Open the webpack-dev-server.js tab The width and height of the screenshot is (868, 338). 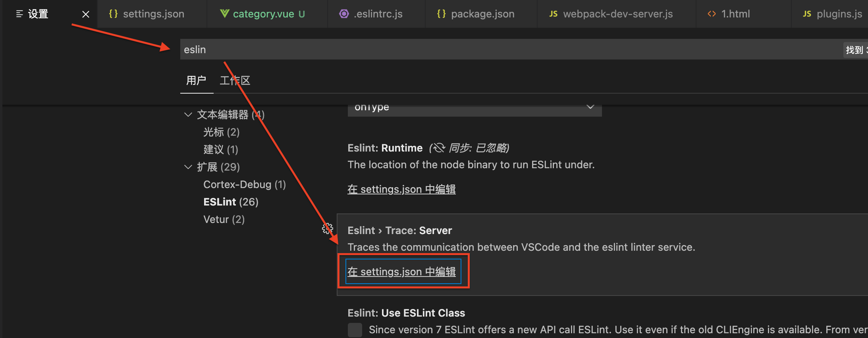coord(617,13)
